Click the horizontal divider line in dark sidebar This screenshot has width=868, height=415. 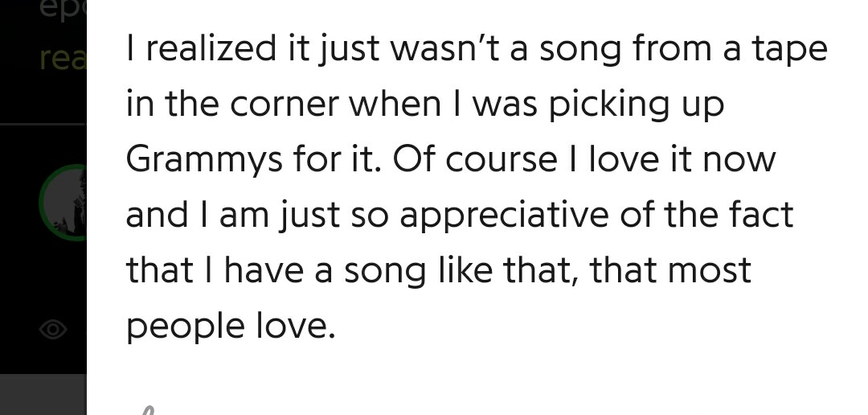point(43,125)
